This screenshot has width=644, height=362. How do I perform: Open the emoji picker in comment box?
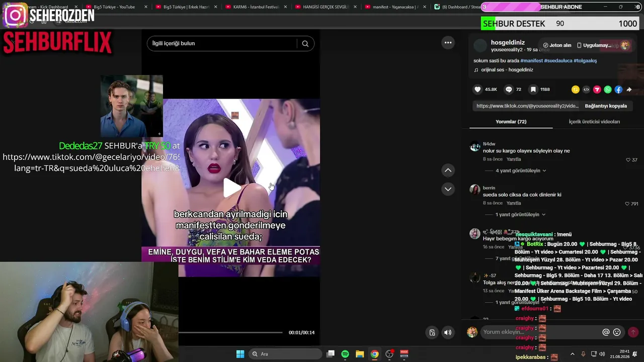point(617,332)
